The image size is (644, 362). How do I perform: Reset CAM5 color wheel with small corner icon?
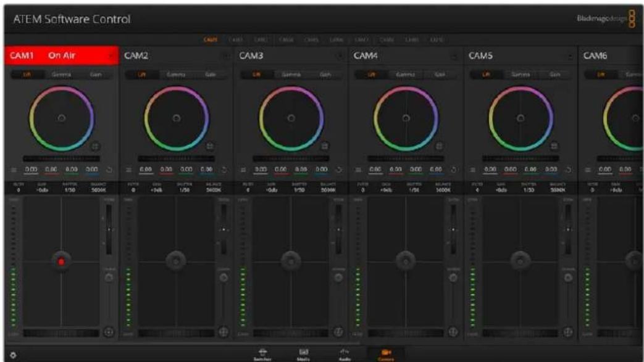click(x=554, y=146)
